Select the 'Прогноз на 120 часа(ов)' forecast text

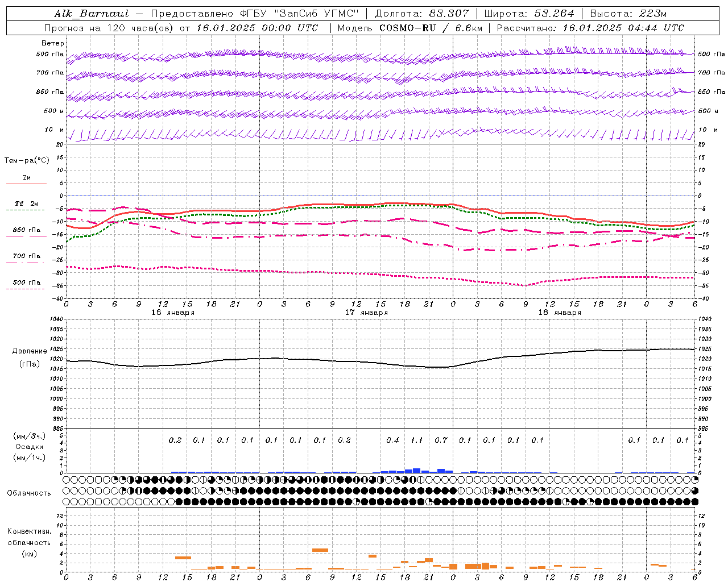108,28
